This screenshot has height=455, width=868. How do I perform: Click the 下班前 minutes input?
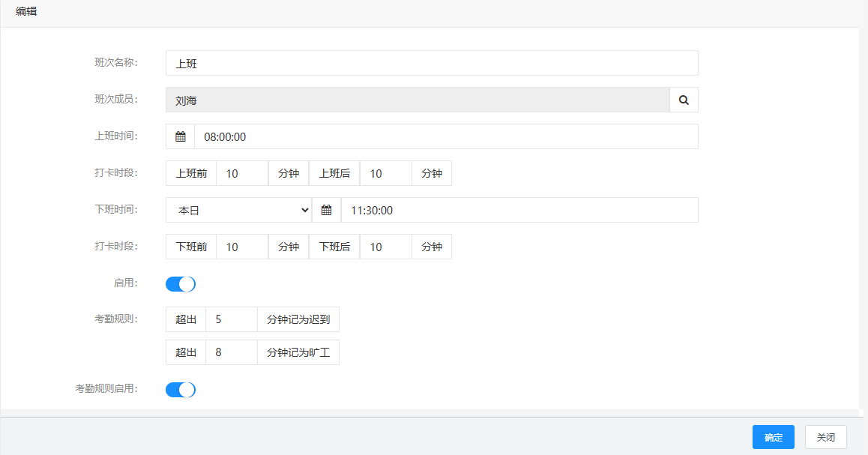(241, 247)
